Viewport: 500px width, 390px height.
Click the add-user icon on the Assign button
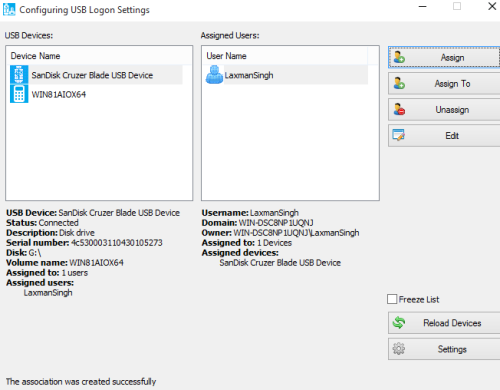pyautogui.click(x=399, y=57)
